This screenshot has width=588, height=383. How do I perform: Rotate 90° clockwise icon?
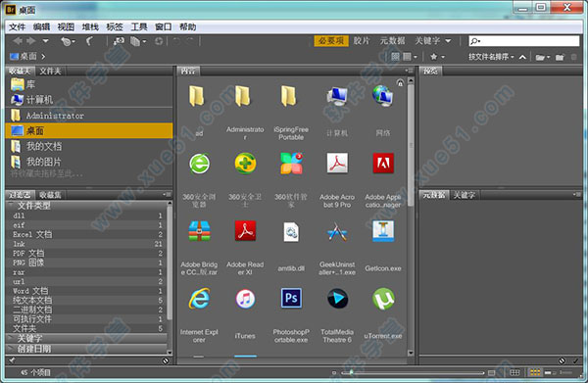(190, 41)
